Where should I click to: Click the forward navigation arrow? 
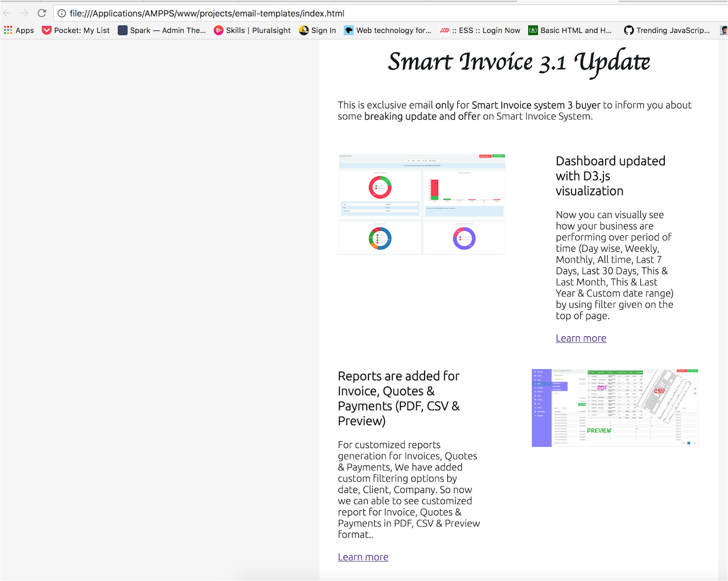[x=25, y=13]
